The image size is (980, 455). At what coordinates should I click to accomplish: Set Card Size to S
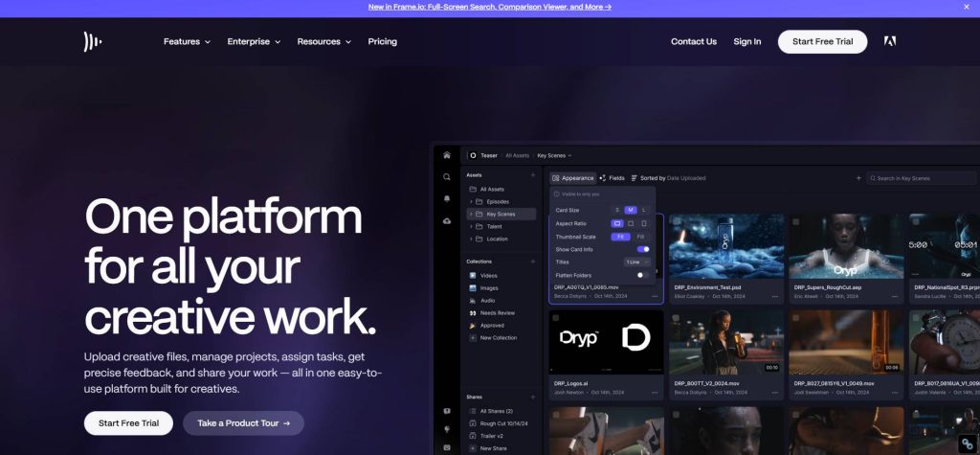[x=617, y=211]
